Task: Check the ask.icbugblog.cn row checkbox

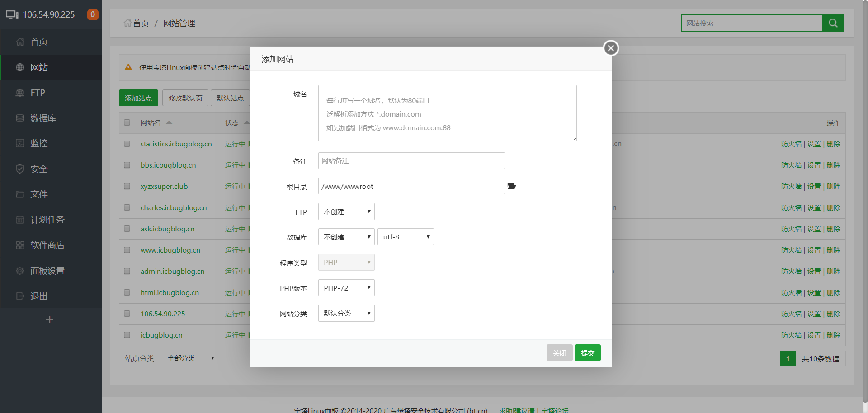Action: pos(127,229)
